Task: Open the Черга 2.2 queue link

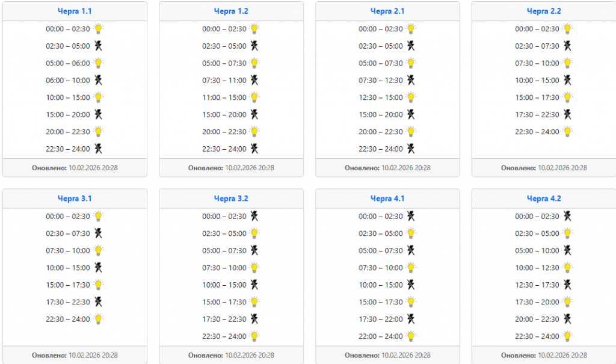Action: [544, 11]
